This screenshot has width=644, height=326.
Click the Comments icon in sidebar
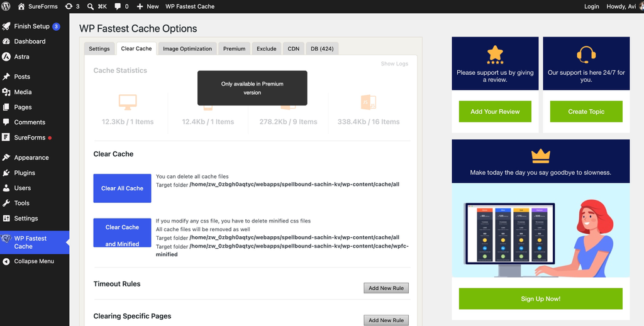6,122
